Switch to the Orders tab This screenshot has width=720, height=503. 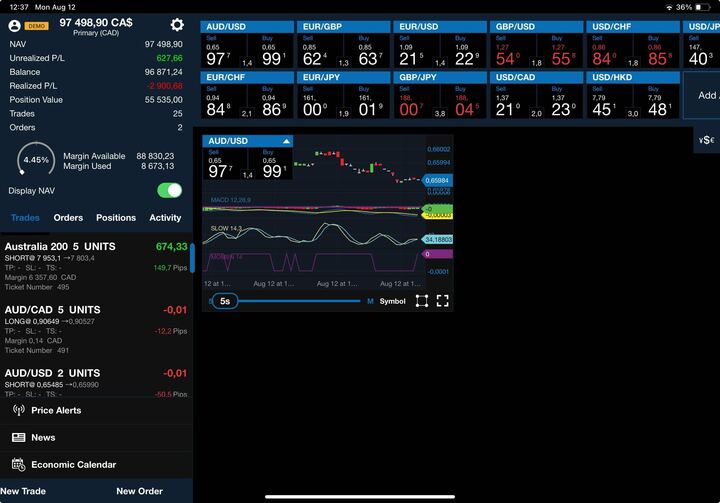[x=68, y=217]
